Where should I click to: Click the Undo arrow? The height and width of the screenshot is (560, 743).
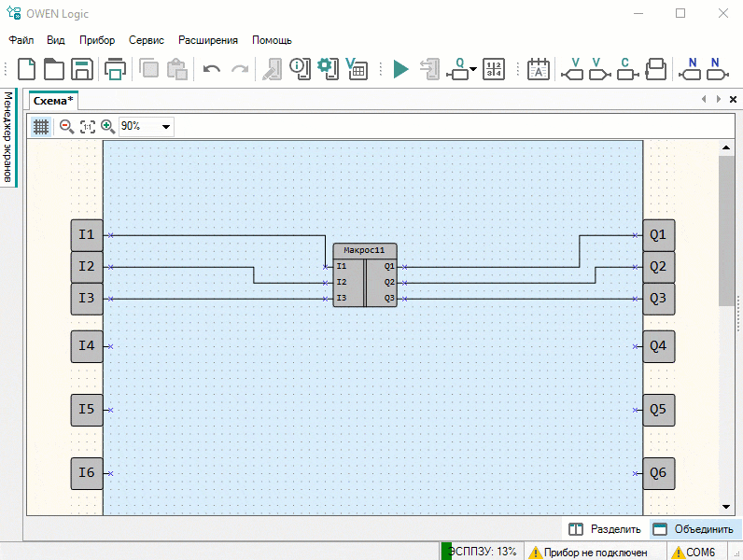212,69
